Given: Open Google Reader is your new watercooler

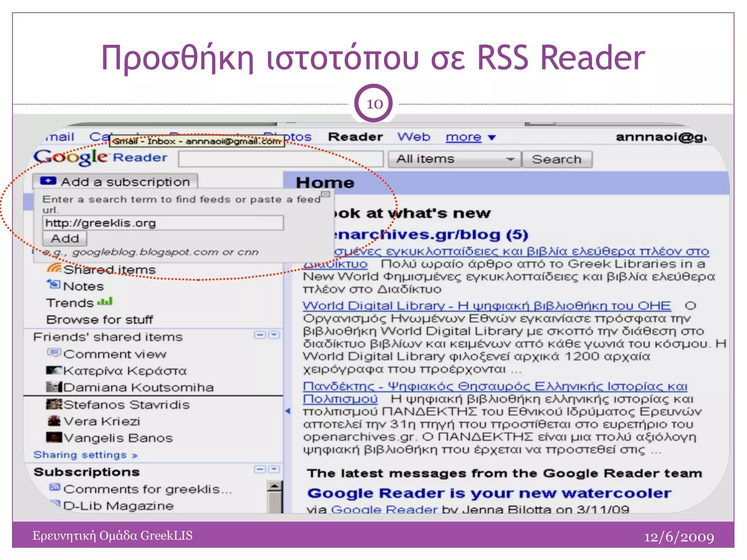Looking at the screenshot, I should pos(489,493).
